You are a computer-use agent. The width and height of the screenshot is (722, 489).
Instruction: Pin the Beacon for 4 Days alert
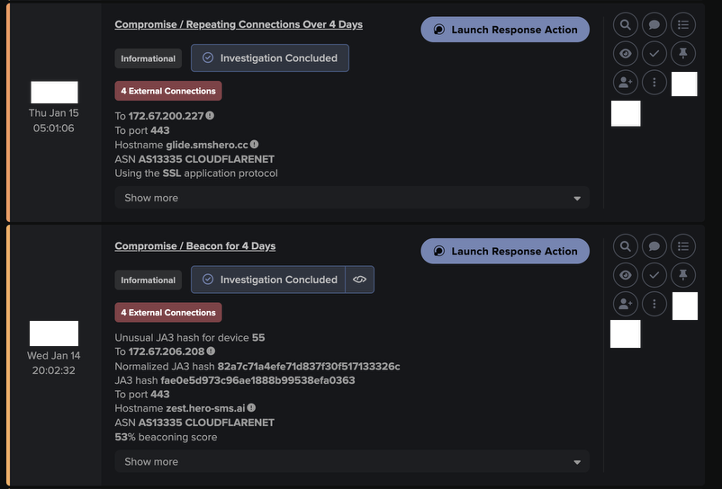coord(683,275)
